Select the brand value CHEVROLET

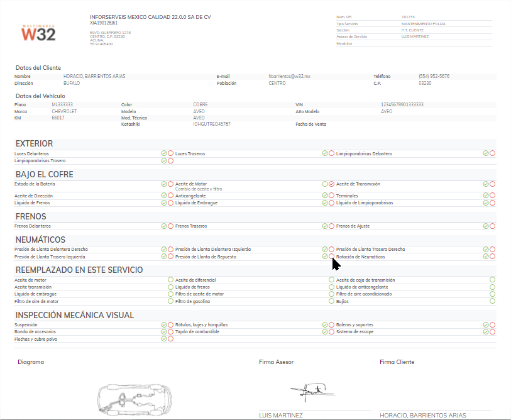click(x=64, y=111)
